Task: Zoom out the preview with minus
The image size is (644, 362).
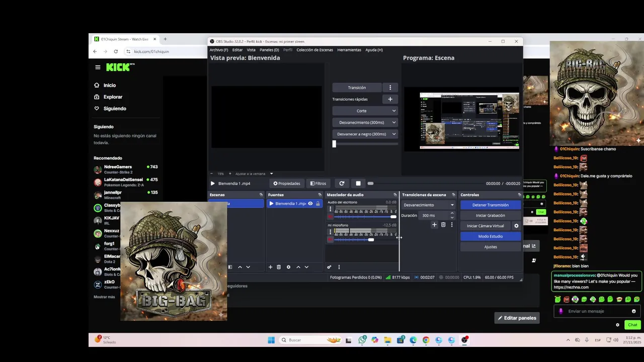Action: tap(211, 173)
